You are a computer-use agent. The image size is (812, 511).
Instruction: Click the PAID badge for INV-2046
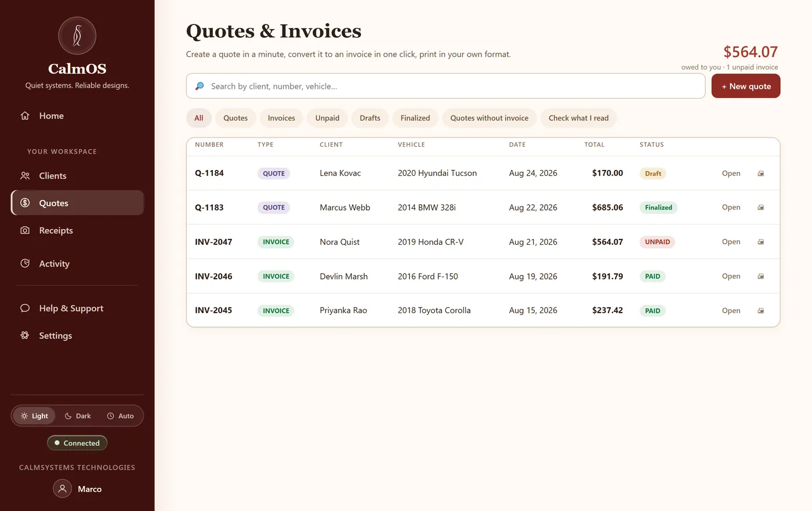pos(652,276)
